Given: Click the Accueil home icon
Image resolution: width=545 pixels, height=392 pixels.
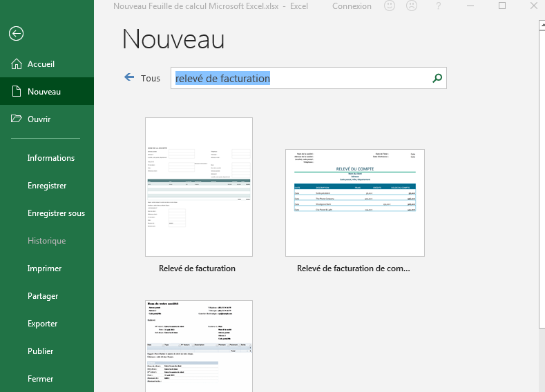Looking at the screenshot, I should [x=17, y=64].
